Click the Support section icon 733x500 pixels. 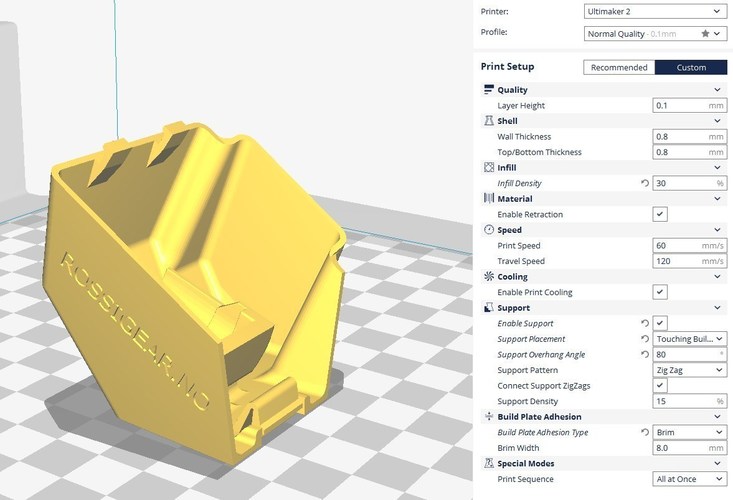click(x=489, y=307)
